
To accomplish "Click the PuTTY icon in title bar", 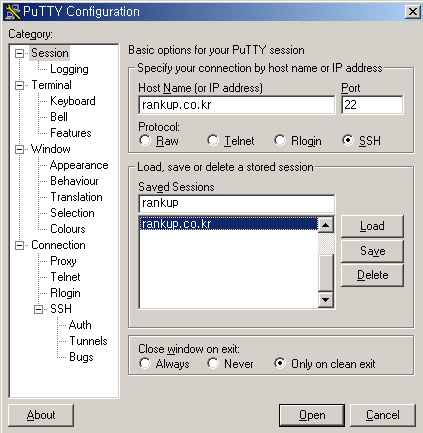I will (x=13, y=12).
